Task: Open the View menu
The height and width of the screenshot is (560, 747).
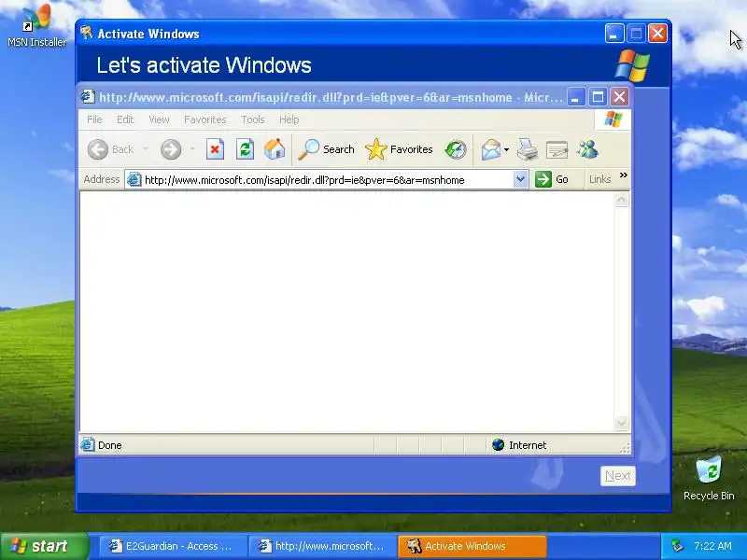Action: pyautogui.click(x=159, y=119)
